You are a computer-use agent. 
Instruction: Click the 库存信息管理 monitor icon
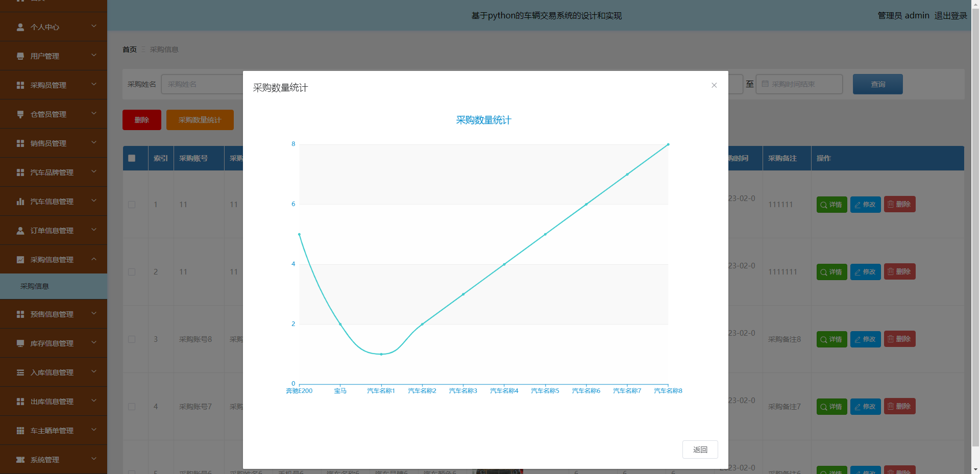pyautogui.click(x=20, y=343)
